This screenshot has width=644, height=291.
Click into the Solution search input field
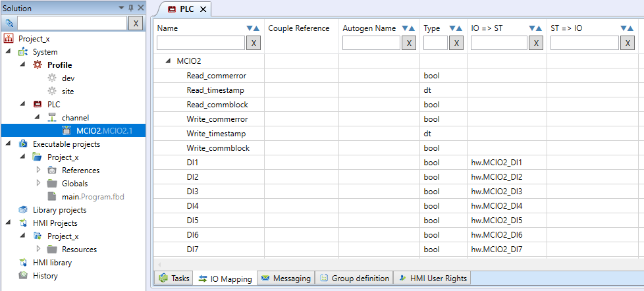(72, 24)
